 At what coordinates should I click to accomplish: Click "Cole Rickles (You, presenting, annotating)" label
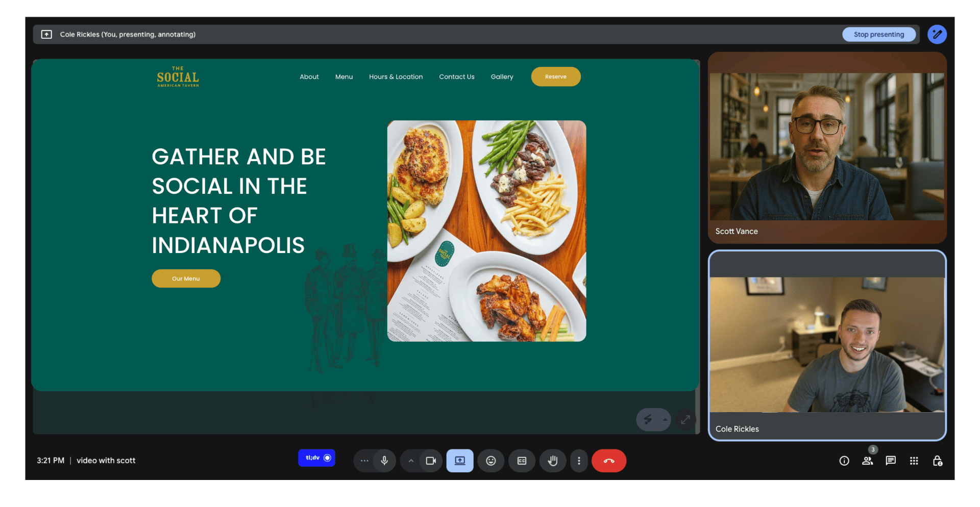(x=128, y=34)
